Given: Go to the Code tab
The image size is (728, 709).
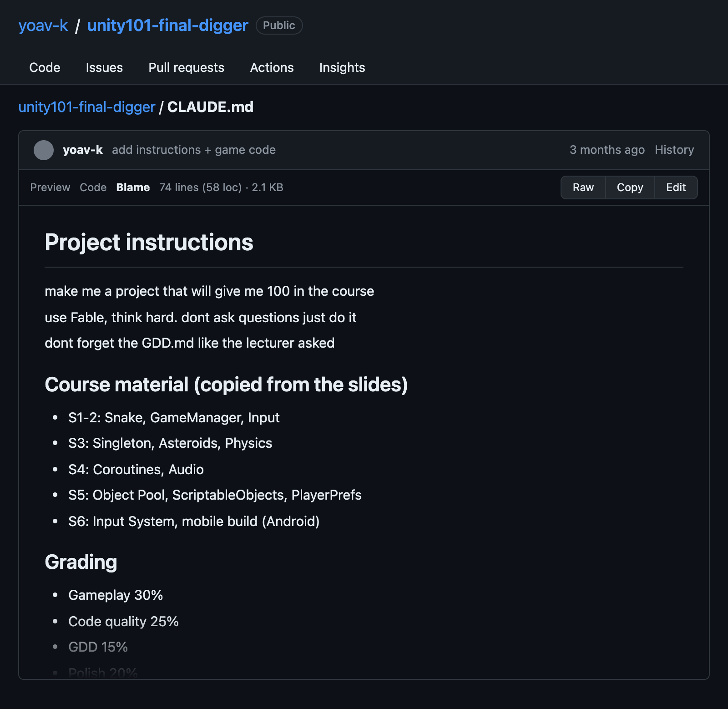Looking at the screenshot, I should point(45,67).
